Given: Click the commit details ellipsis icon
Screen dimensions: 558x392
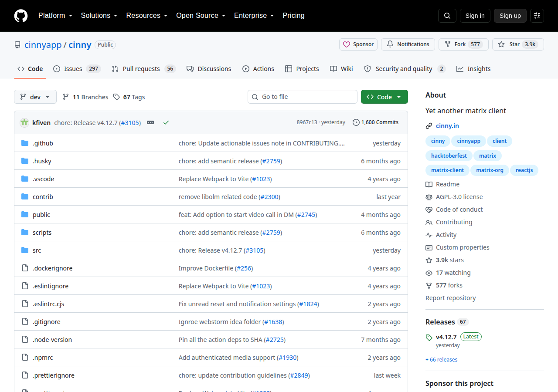Looking at the screenshot, I should tap(150, 123).
